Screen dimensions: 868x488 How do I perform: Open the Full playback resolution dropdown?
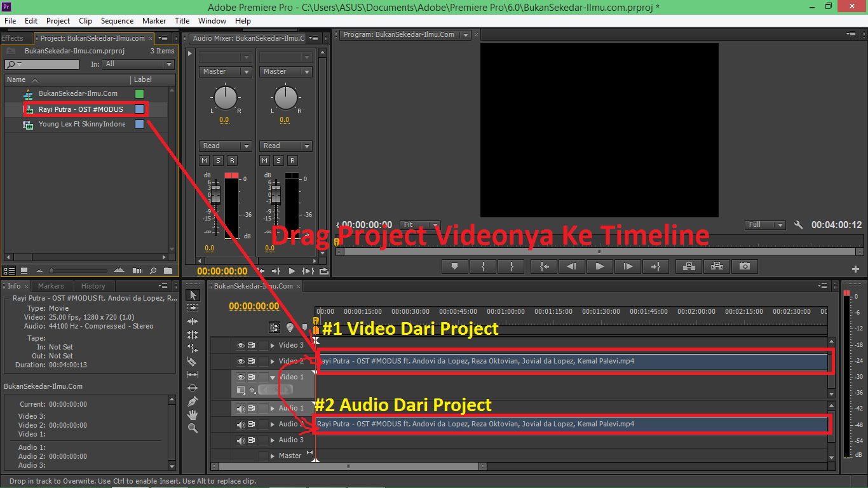(765, 225)
